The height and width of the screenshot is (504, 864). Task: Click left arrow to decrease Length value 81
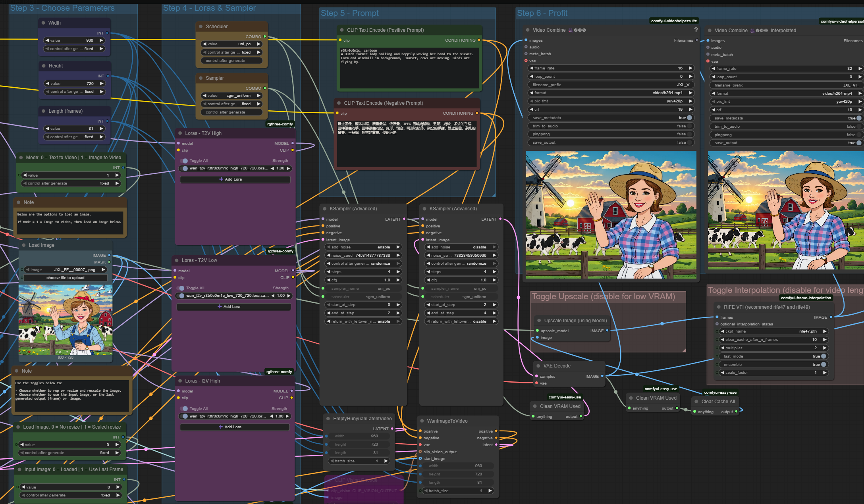(x=47, y=129)
